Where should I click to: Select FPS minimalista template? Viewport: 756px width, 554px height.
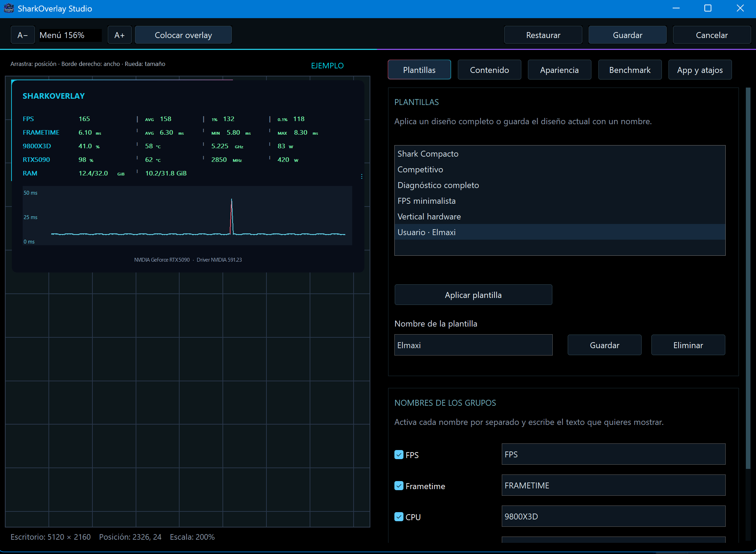560,201
